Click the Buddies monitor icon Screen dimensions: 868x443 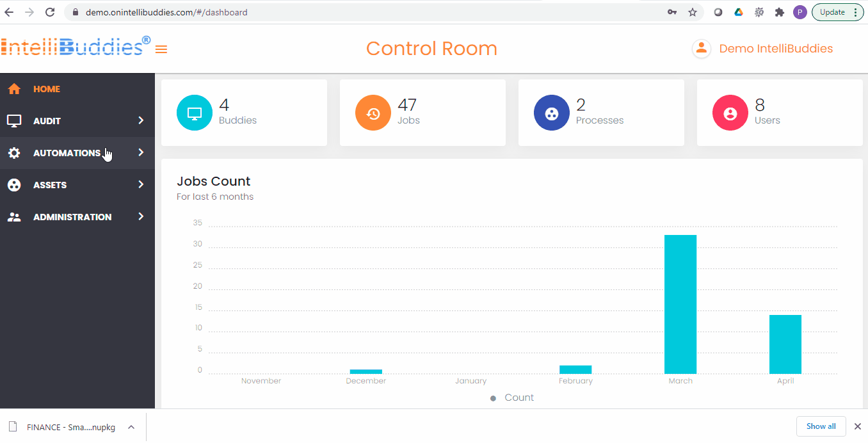point(194,112)
